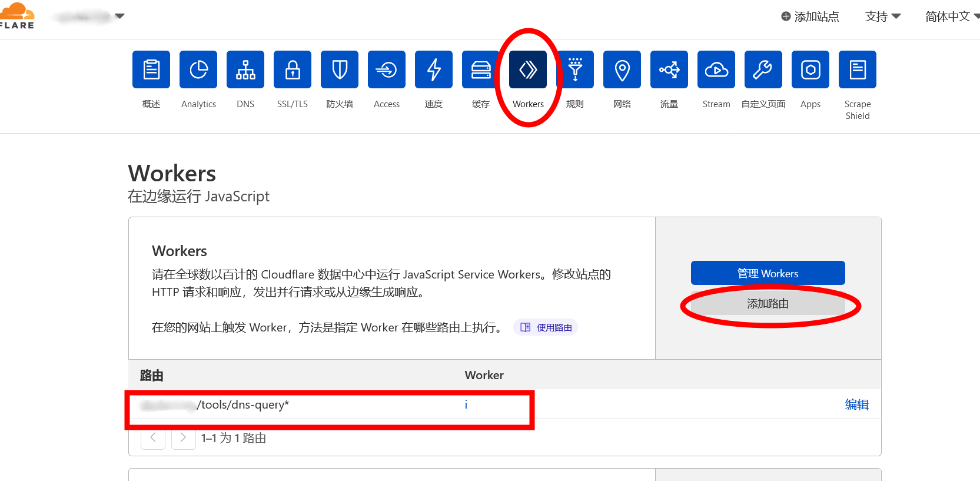The width and height of the screenshot is (980, 481).
Task: Click the 管理 Workers button
Action: click(x=768, y=273)
